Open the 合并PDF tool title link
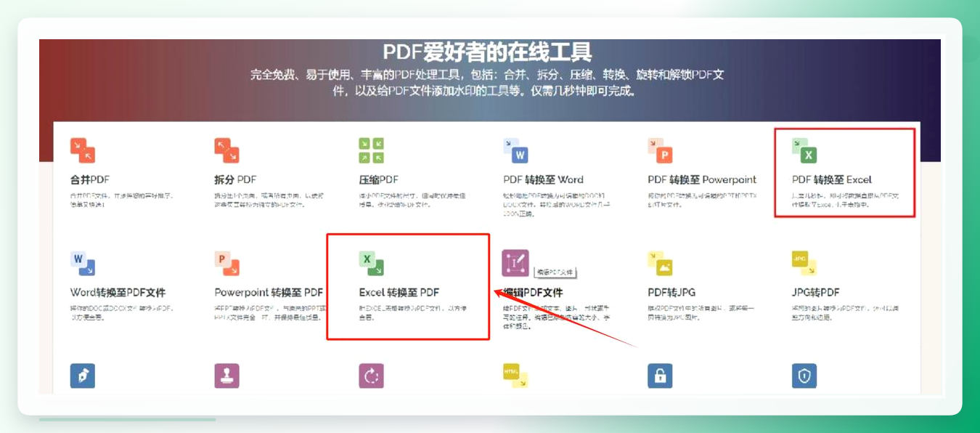Screen dimensions: 980x433 pos(90,179)
